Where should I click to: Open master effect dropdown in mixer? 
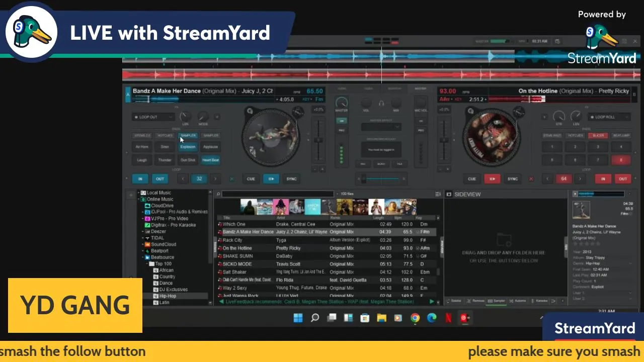pyautogui.click(x=380, y=127)
